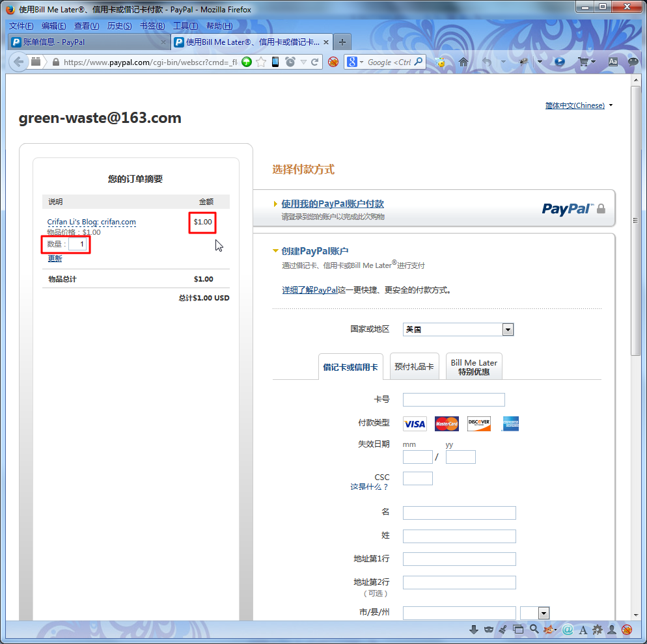Click the mm expiry month field
Image resolution: width=647 pixels, height=644 pixels.
click(x=418, y=457)
